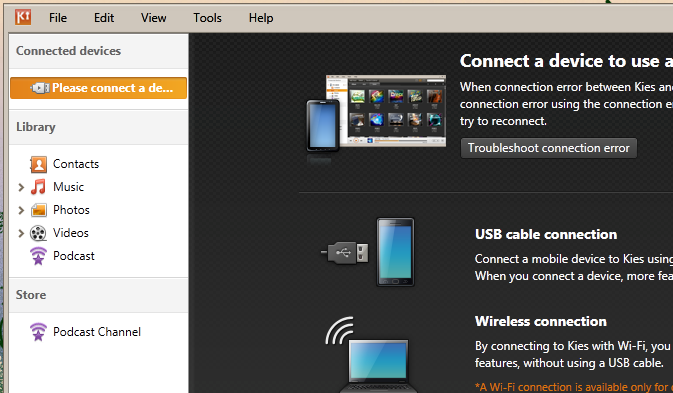
Task: Select Contacts in the Library
Action: [x=76, y=164]
